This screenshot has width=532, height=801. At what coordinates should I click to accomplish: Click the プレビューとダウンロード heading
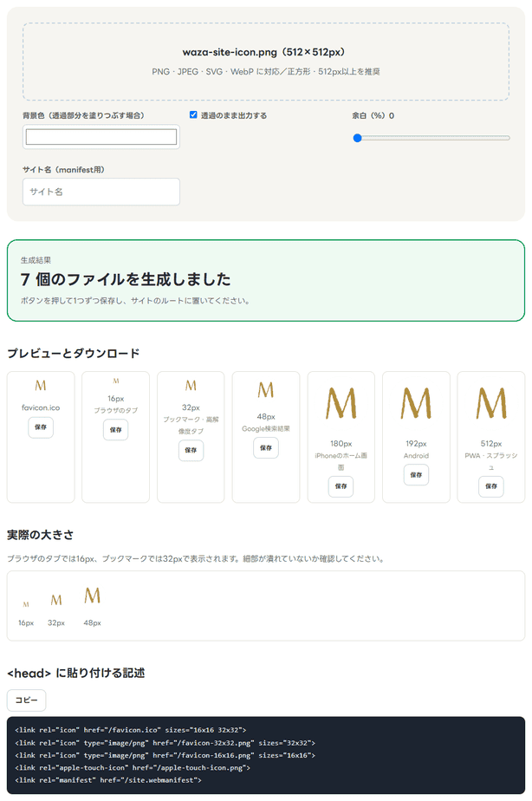(74, 354)
